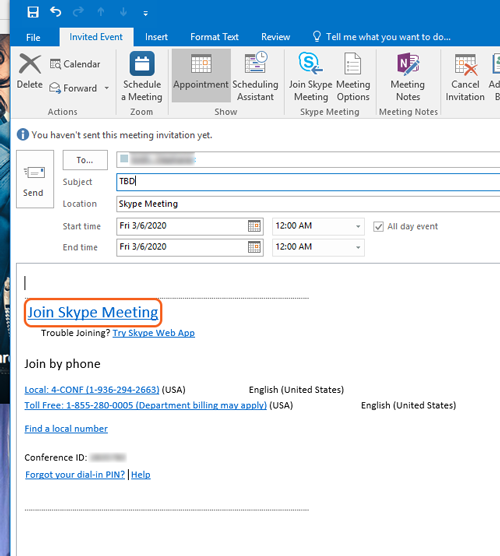The height and width of the screenshot is (556, 500).
Task: Open the Scheduling Assistant
Action: pos(256,76)
